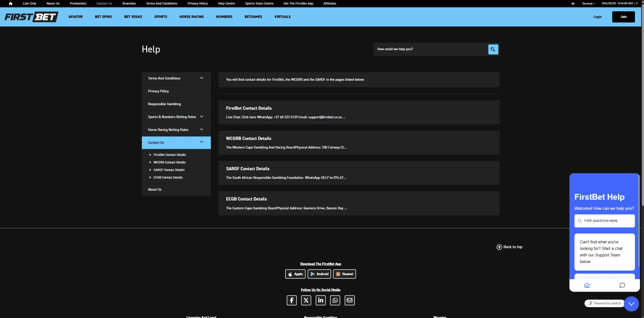Open FirstBet Contact Details in sidebar tree
Screen dimensions: 644x318
point(170,155)
